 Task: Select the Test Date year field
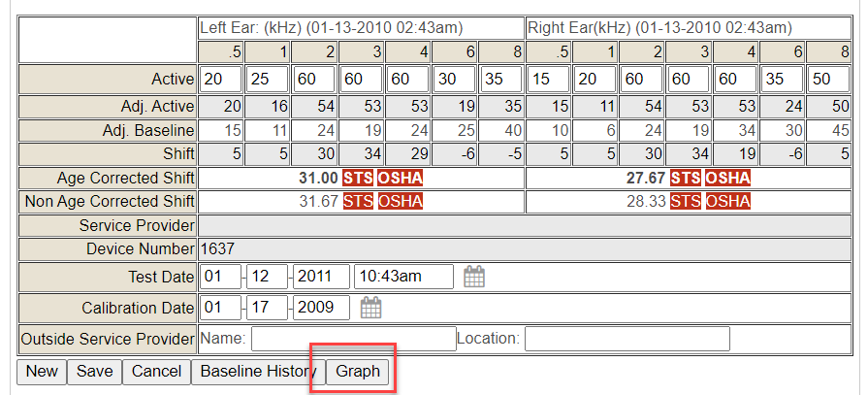(x=321, y=277)
